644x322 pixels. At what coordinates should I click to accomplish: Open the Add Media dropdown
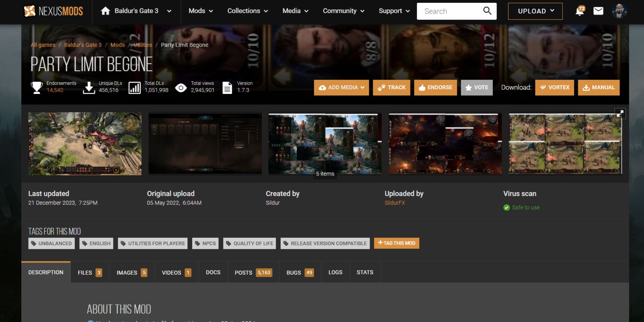(341, 88)
